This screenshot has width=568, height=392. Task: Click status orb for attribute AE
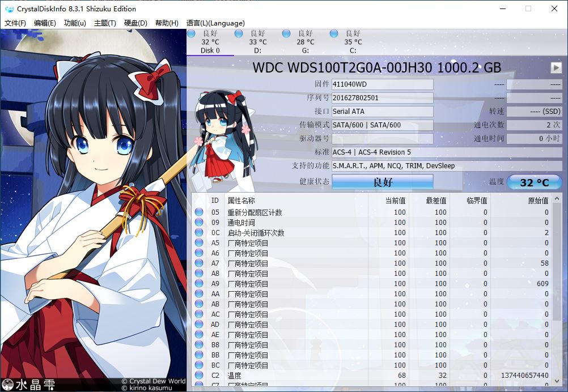coord(199,334)
